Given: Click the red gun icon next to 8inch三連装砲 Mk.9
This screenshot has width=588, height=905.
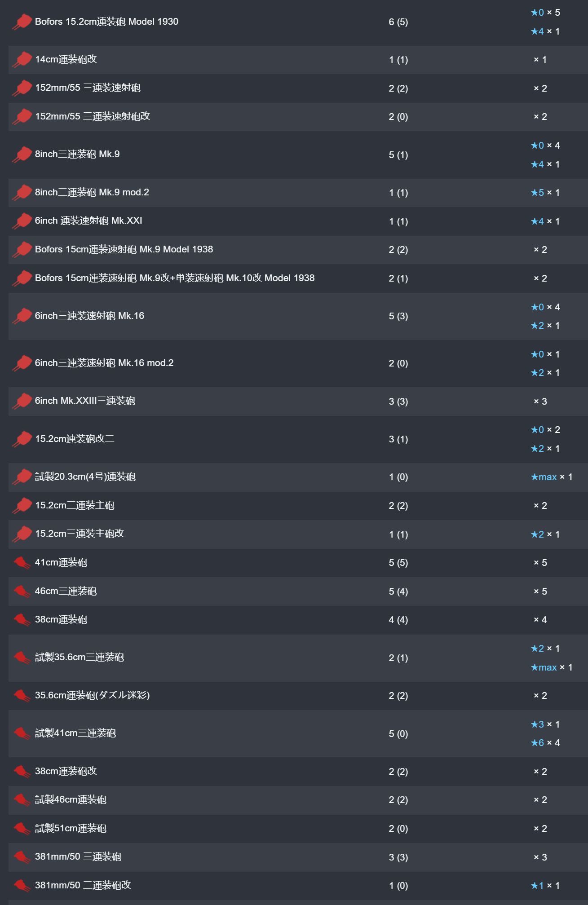Looking at the screenshot, I should (x=22, y=155).
